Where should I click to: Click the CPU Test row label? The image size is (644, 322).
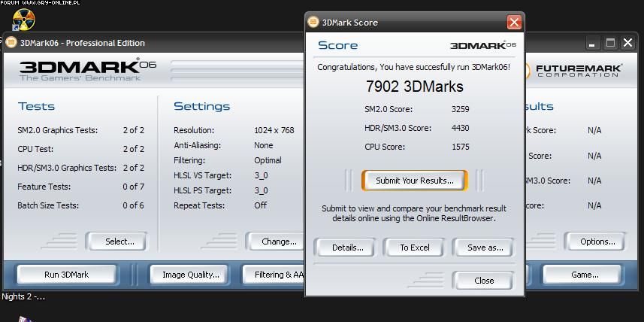[35, 149]
